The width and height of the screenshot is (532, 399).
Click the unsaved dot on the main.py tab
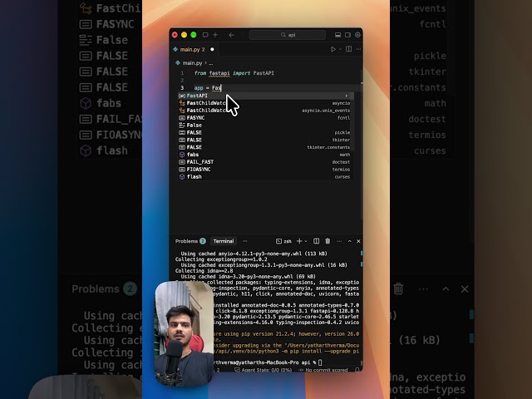click(x=212, y=49)
